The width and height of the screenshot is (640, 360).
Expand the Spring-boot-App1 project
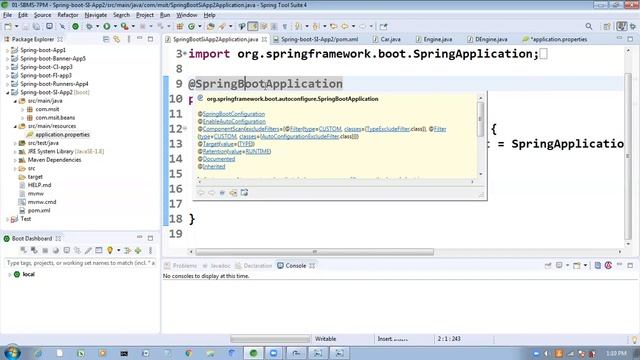pos(7,50)
